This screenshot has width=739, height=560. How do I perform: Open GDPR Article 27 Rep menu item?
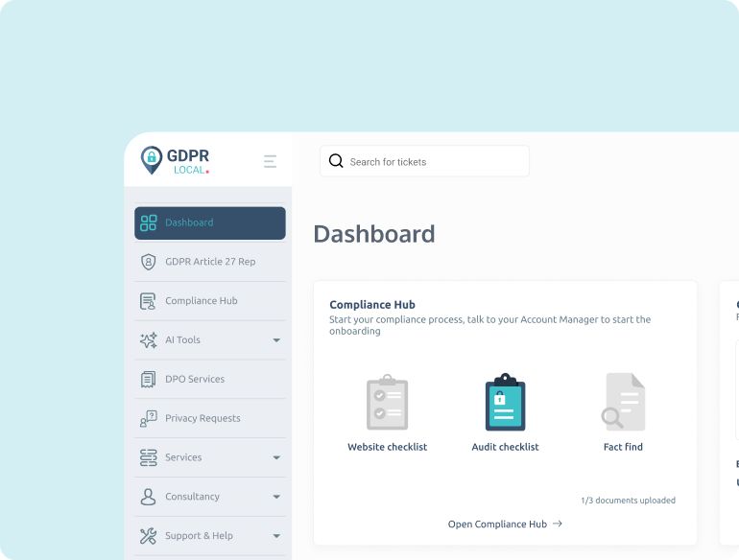210,262
